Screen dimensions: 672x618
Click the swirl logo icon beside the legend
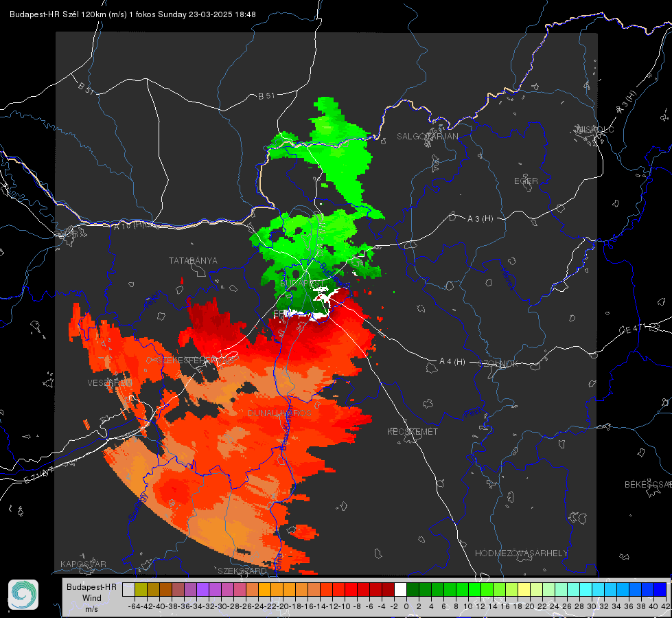pos(23,595)
